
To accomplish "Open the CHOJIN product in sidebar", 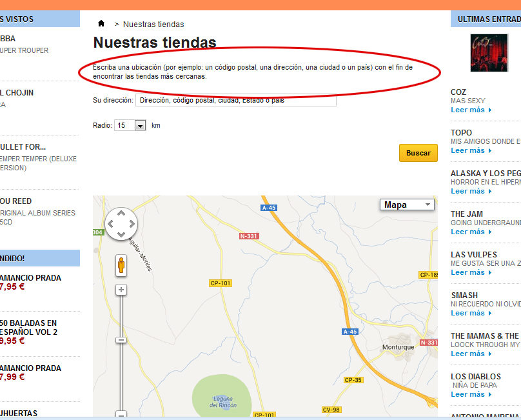I will coord(17,93).
